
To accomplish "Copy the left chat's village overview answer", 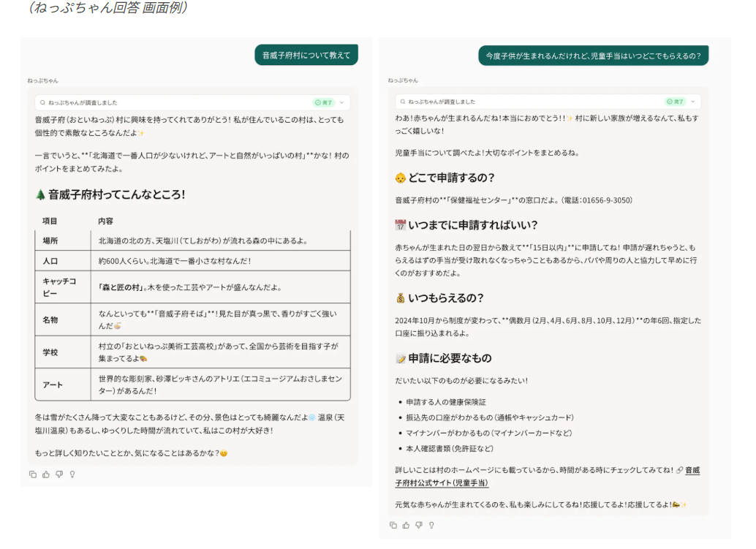I will coord(32,474).
